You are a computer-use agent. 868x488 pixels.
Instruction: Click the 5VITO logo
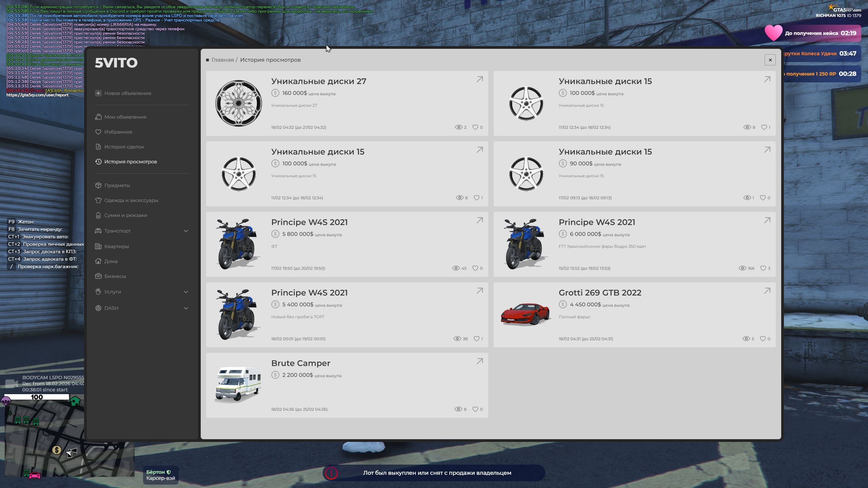pos(116,63)
